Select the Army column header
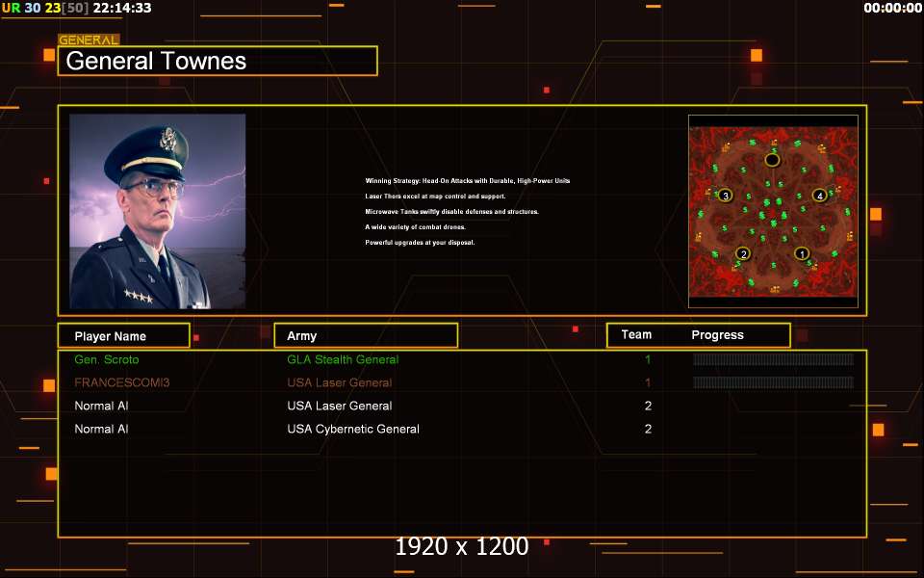Screen dimensions: 924x578 366,335
